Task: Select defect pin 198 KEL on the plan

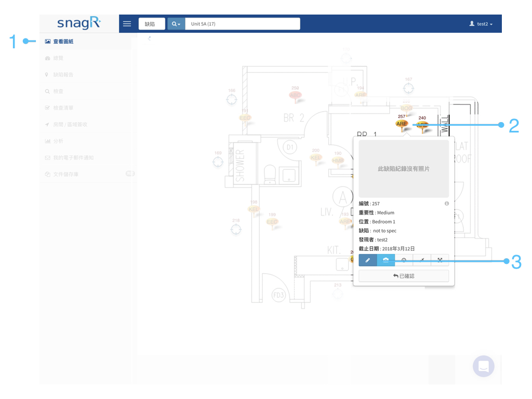Action: coord(254,209)
